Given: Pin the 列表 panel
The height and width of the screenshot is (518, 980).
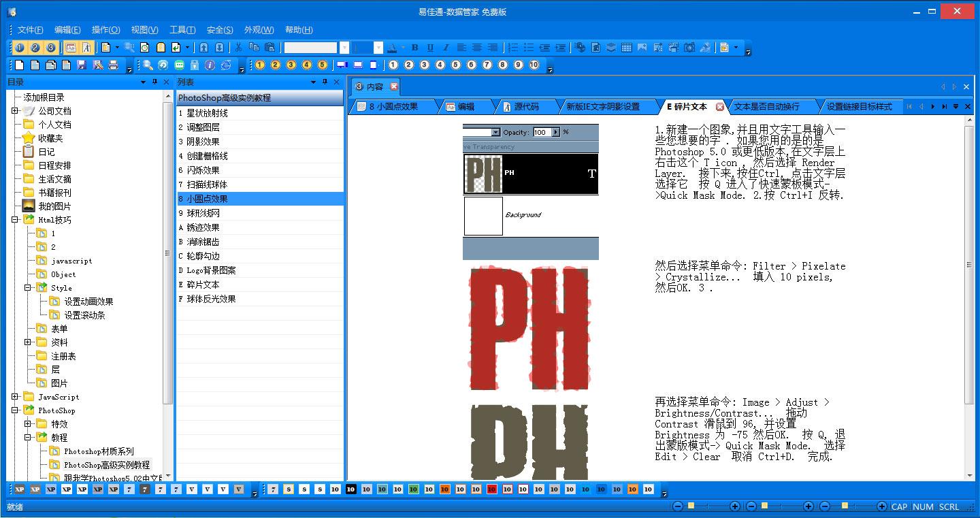Looking at the screenshot, I should click(x=325, y=82).
